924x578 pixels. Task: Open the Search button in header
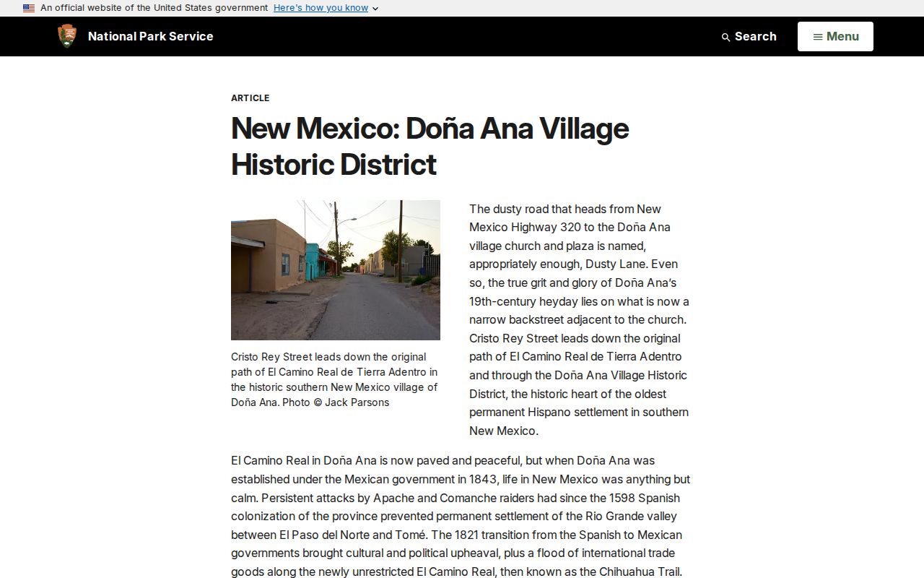click(x=749, y=36)
